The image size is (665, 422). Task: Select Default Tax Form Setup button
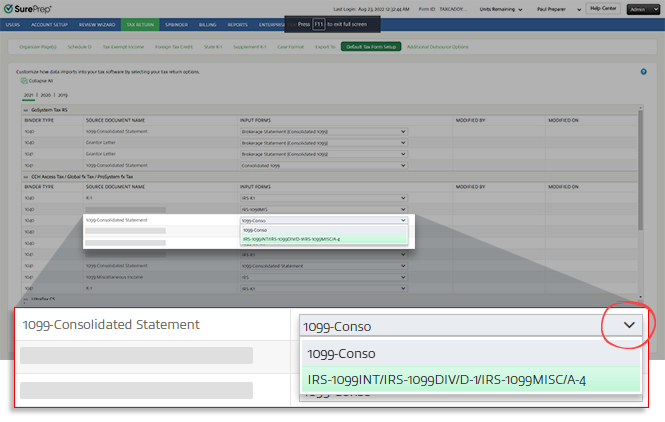click(x=369, y=46)
